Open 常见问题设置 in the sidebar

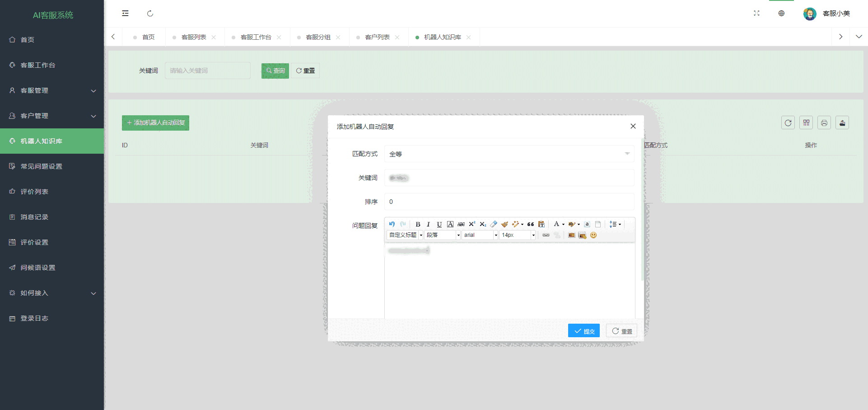[42, 166]
